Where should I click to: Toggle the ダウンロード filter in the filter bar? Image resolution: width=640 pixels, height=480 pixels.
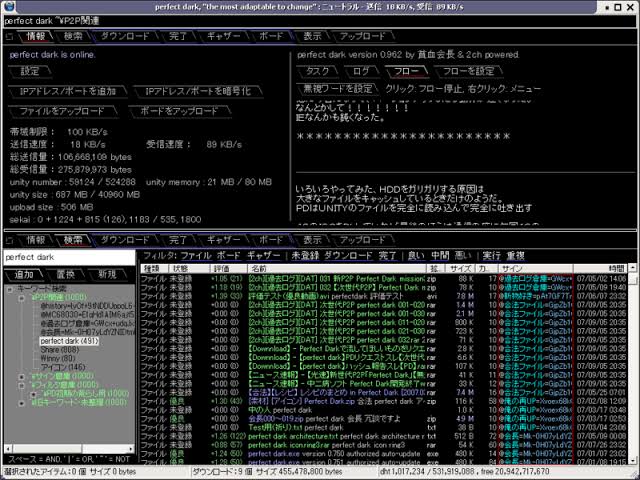click(x=348, y=256)
